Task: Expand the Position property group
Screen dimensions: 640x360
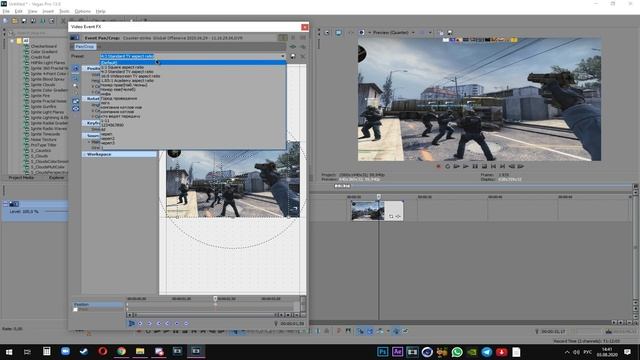Action: click(84, 68)
